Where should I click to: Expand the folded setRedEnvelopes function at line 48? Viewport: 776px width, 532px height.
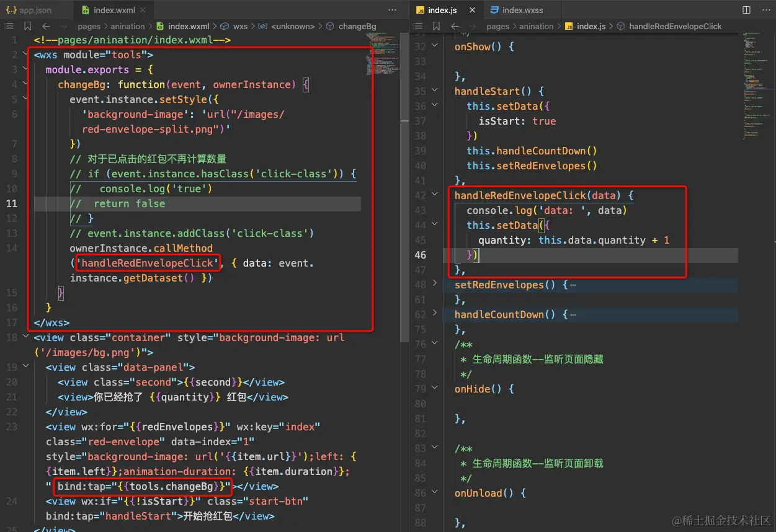point(435,285)
